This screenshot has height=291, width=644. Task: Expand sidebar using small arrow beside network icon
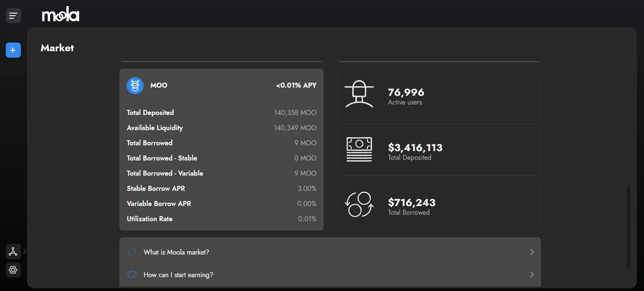tap(25, 252)
